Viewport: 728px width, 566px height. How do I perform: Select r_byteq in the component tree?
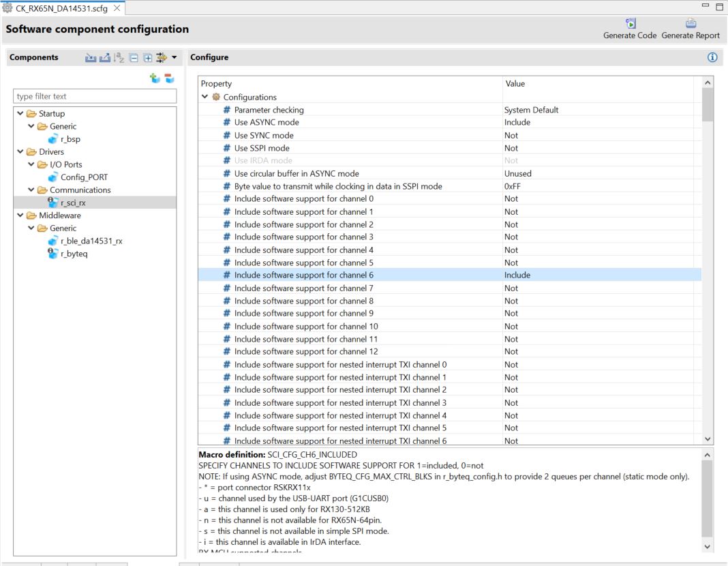74,254
